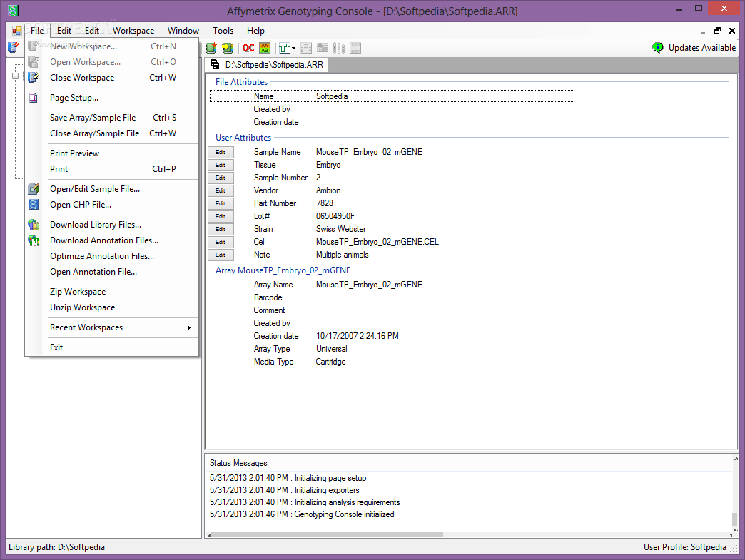
Task: Open the dropdown arrow beside the graph icon
Action: point(293,48)
